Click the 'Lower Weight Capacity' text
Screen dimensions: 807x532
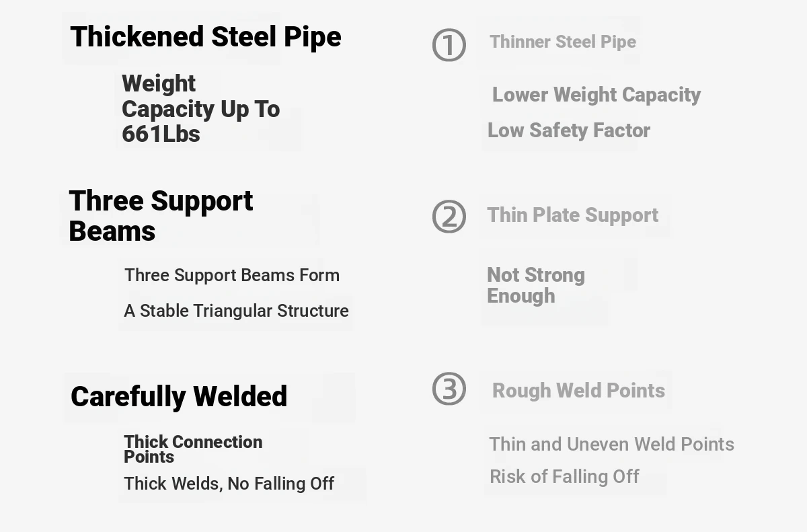(597, 95)
